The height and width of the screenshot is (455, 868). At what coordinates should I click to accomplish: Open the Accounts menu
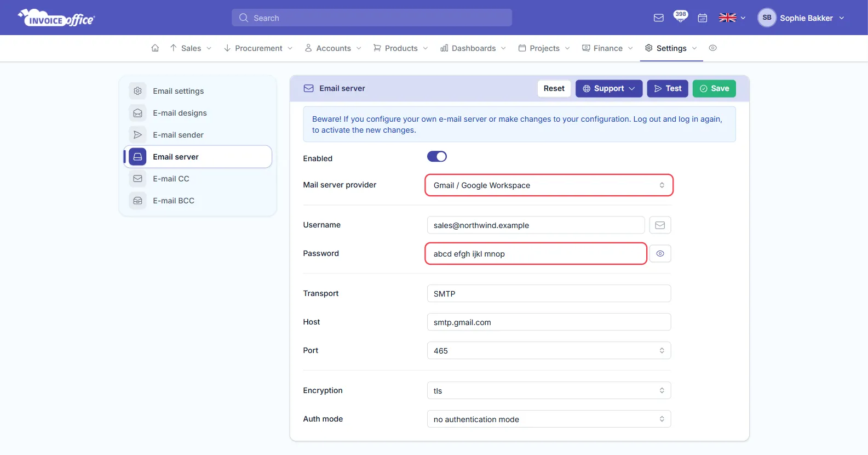[334, 48]
